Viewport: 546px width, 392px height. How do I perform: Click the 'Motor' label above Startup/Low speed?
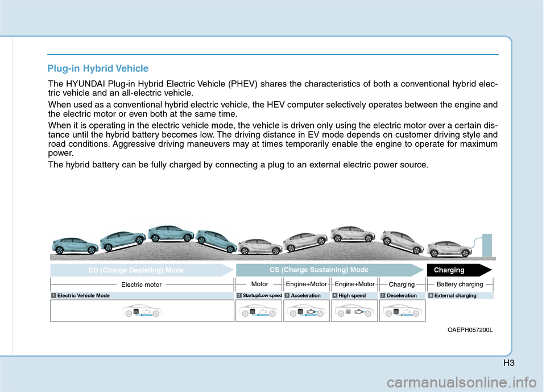tap(260, 284)
